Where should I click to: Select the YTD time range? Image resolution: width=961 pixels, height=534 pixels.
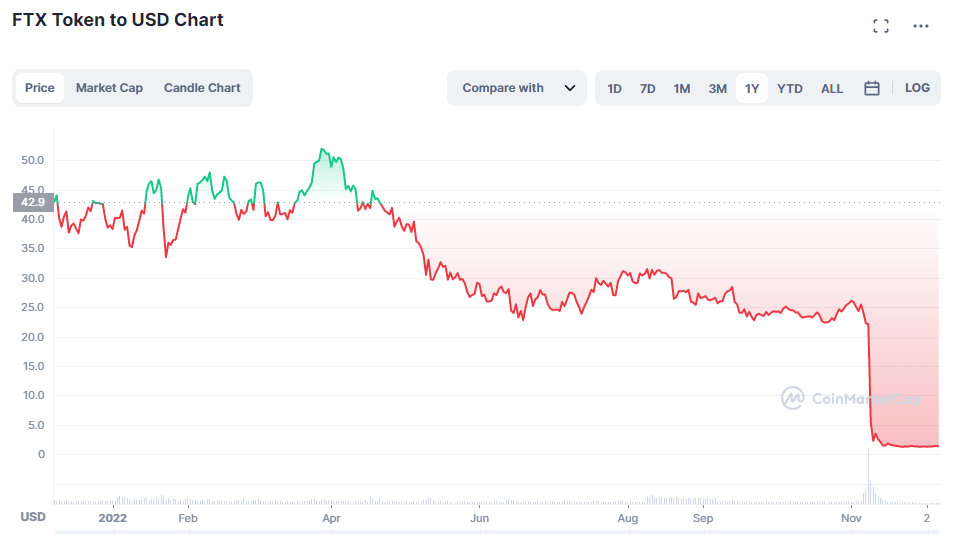point(790,88)
